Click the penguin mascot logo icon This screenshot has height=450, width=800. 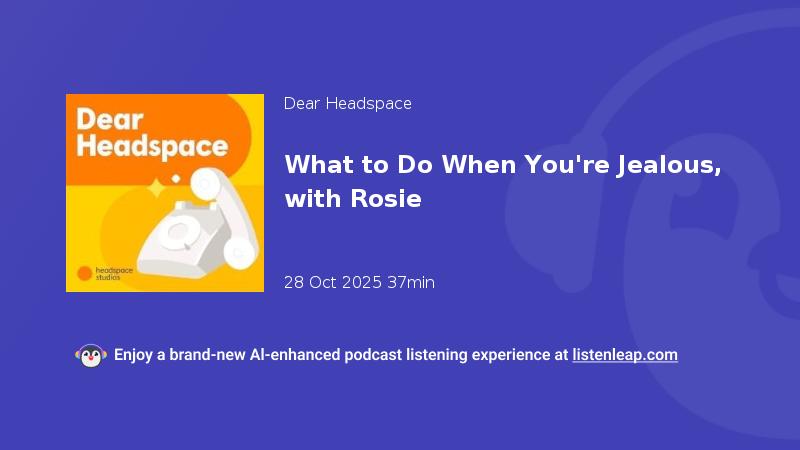coord(91,356)
